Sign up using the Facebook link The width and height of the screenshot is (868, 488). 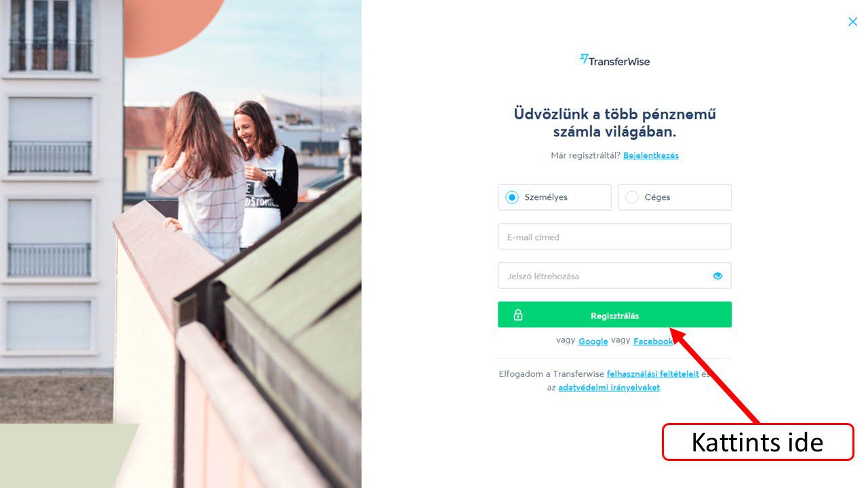[x=653, y=341]
